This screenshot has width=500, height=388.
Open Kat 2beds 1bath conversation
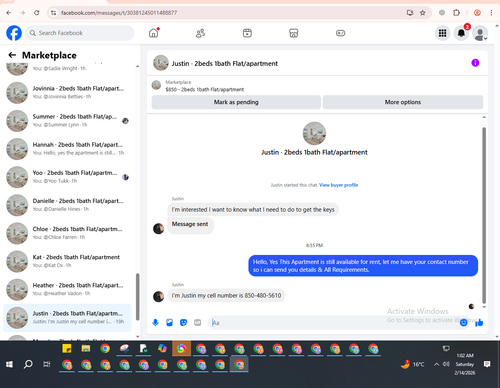click(x=68, y=261)
